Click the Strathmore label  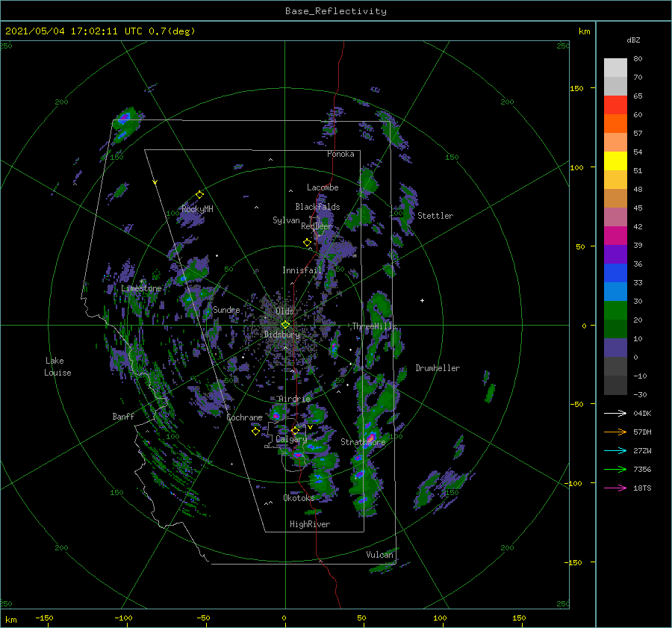363,442
